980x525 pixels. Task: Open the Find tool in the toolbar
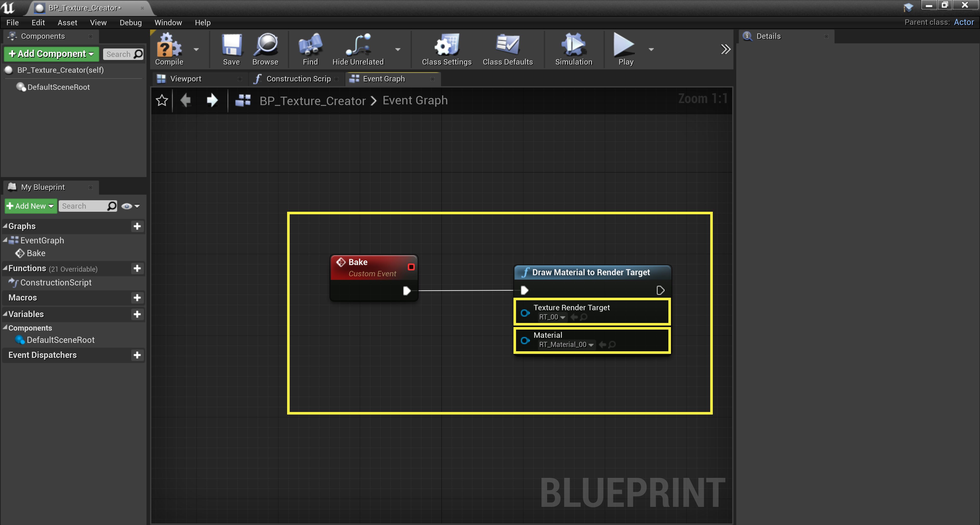(310, 49)
